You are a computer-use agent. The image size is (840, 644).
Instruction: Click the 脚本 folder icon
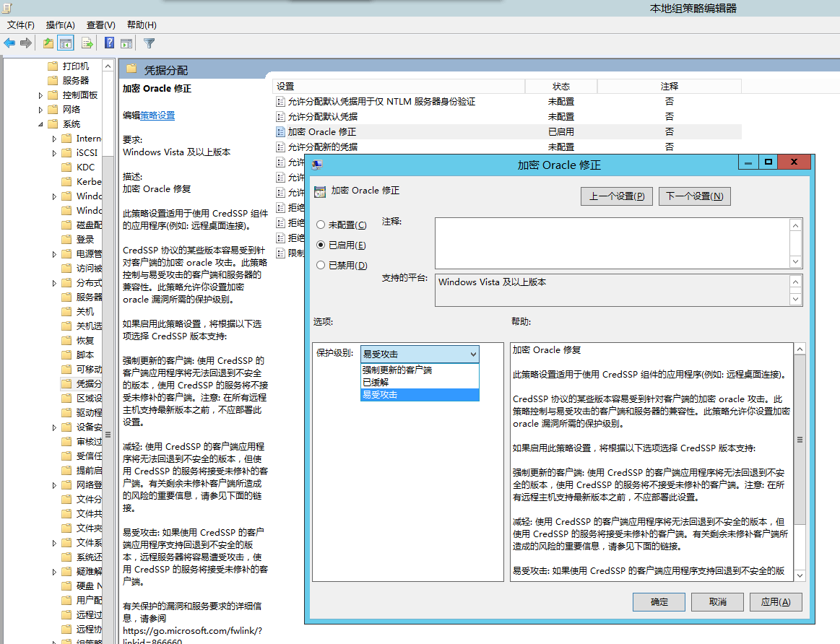tap(66, 355)
